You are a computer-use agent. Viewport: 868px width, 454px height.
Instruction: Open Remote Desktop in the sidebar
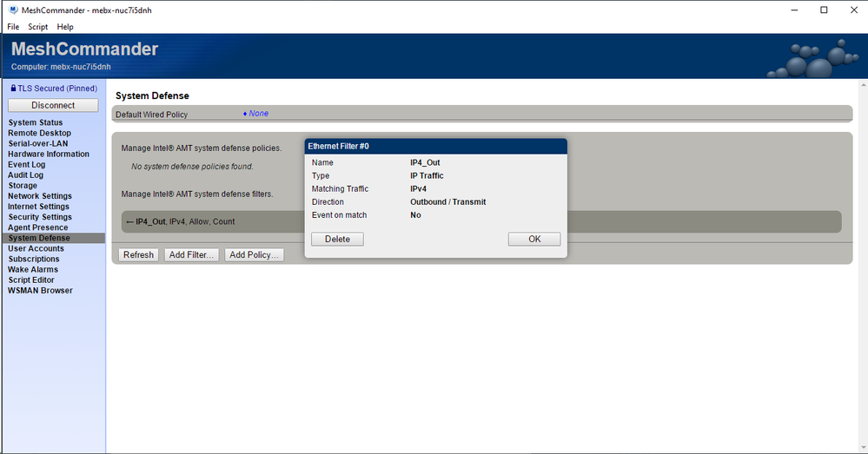pyautogui.click(x=39, y=134)
